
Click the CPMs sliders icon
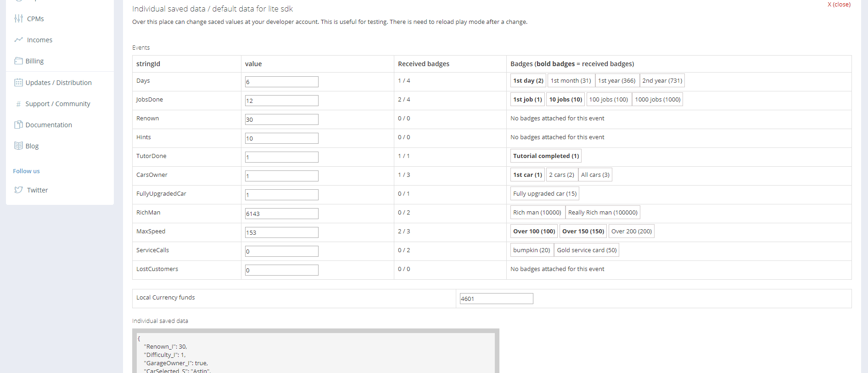tap(18, 18)
